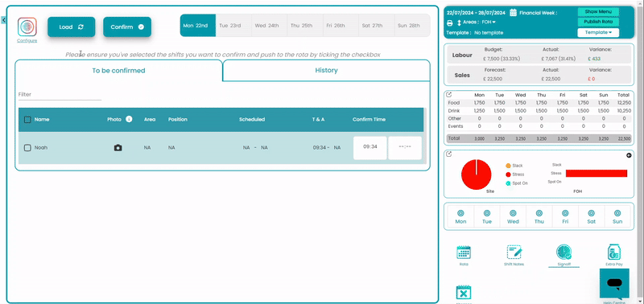Click the up-down sort arrows icon near Areas

click(x=459, y=23)
